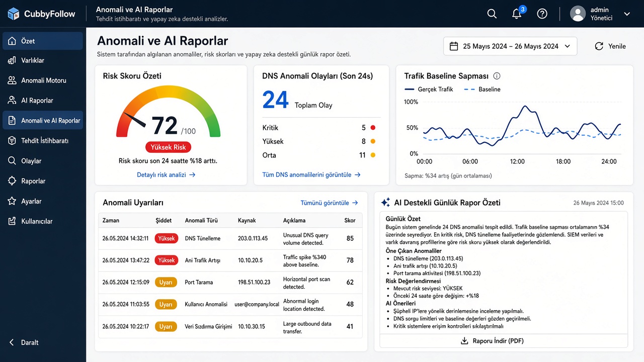This screenshot has height=362, width=644.
Task: Click the Şiddet column header
Action: 164,220
